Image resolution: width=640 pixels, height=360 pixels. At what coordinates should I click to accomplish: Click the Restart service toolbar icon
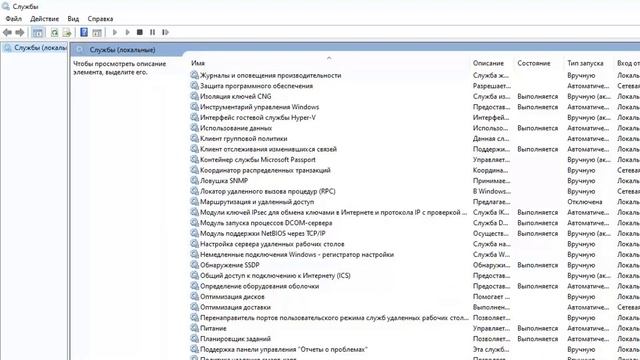point(165,32)
